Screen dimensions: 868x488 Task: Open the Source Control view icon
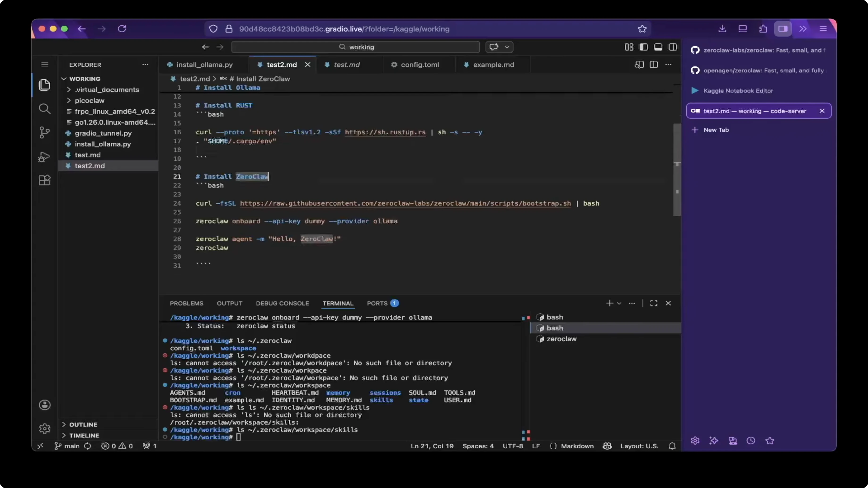click(44, 132)
